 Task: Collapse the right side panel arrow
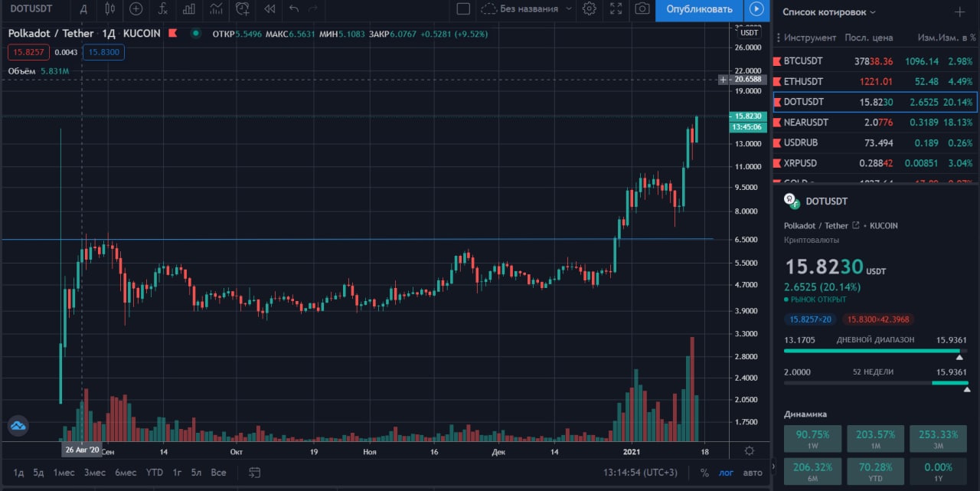tap(773, 465)
